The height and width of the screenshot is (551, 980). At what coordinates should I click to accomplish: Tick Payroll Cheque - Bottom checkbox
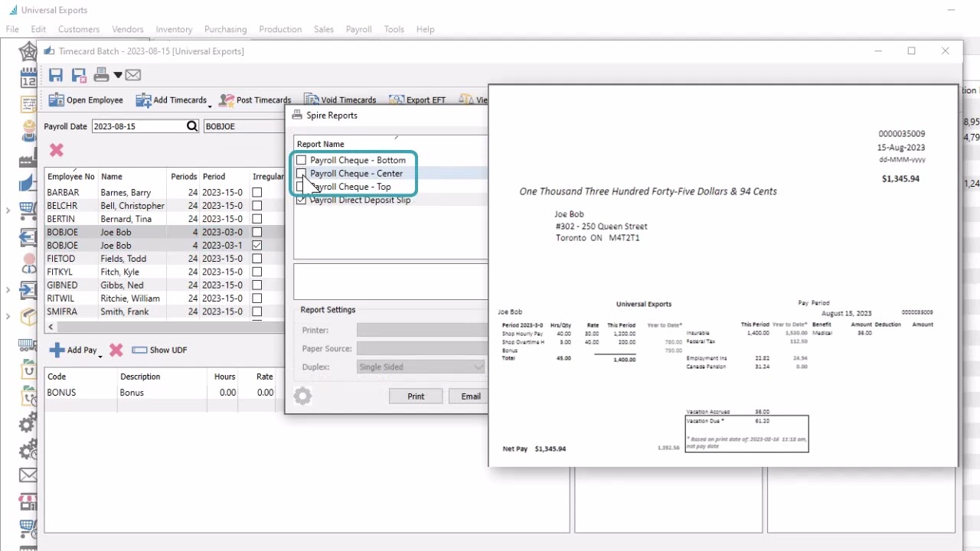pyautogui.click(x=301, y=161)
